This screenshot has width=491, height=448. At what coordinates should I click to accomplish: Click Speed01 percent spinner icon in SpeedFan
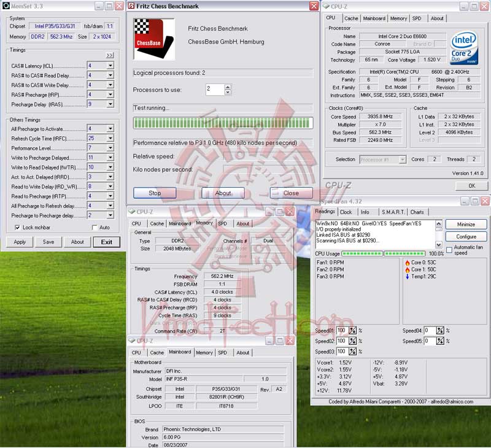pyautogui.click(x=352, y=330)
